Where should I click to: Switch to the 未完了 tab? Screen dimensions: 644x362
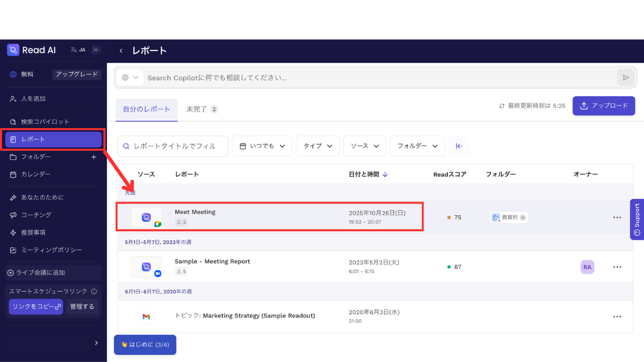tap(201, 109)
